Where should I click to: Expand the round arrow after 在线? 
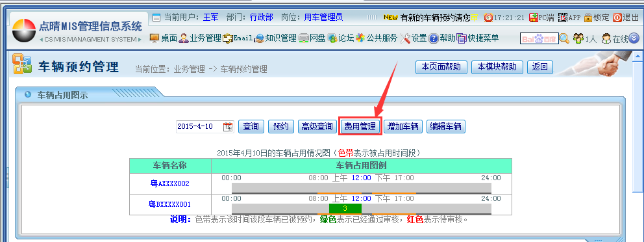point(634,38)
